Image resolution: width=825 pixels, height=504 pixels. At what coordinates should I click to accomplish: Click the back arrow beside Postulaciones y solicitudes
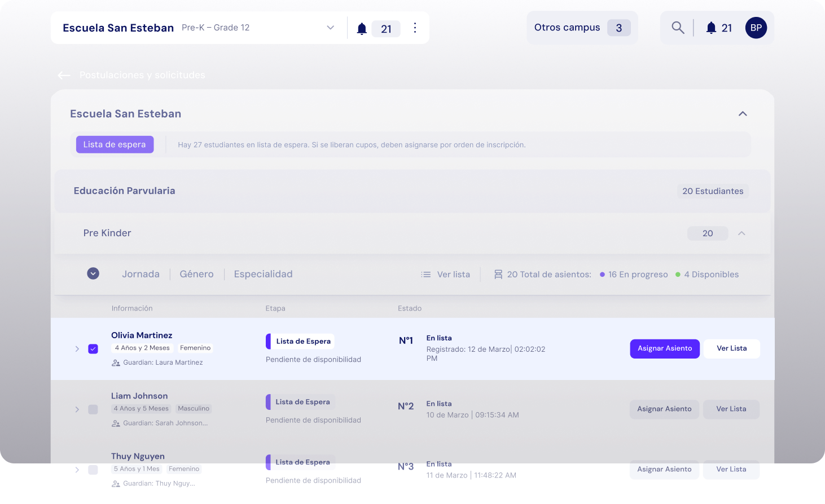tap(64, 75)
